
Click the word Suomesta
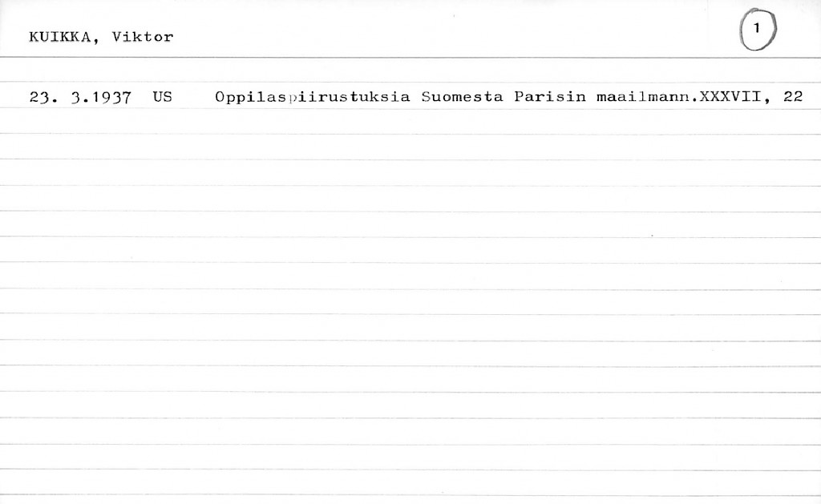pyautogui.click(x=462, y=98)
